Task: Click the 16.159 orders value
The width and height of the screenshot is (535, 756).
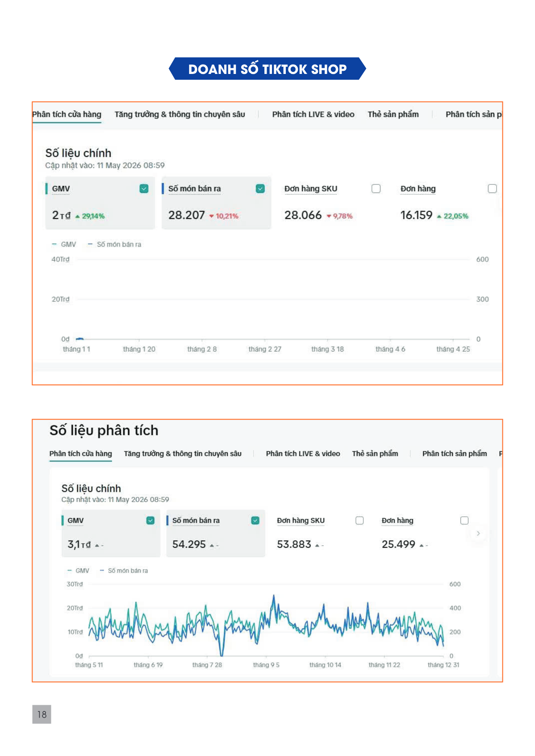Action: tap(416, 215)
